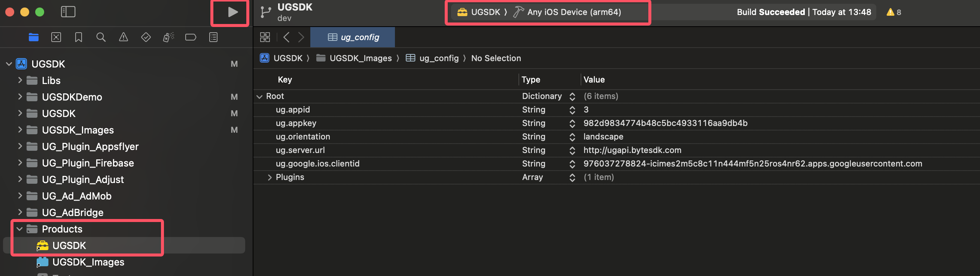
Task: Select the http://ugapi.bytesdk.com value
Action: point(632,150)
